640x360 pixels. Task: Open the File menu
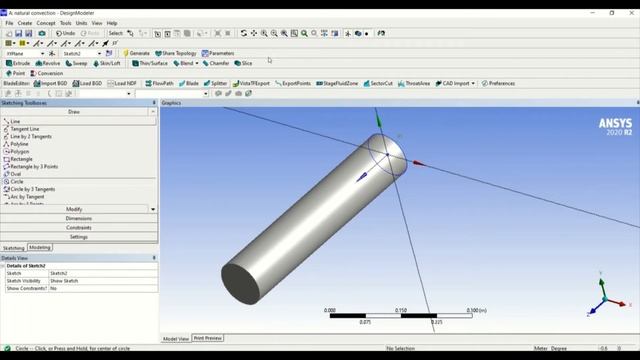coord(9,23)
